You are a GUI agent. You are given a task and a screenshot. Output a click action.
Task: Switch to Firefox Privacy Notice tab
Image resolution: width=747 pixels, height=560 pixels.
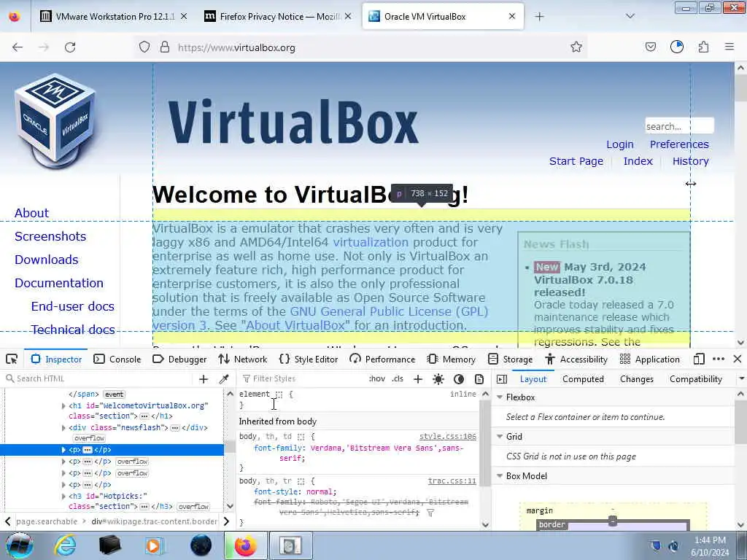[x=278, y=16]
